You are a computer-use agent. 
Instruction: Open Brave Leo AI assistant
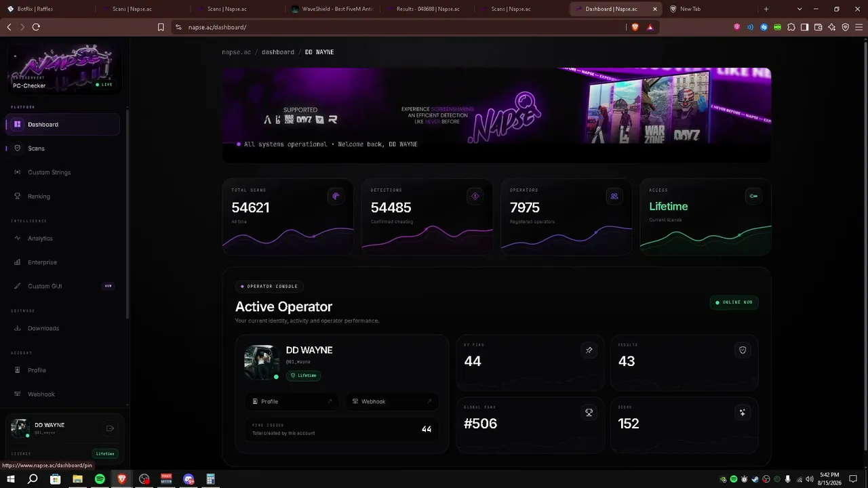click(832, 27)
